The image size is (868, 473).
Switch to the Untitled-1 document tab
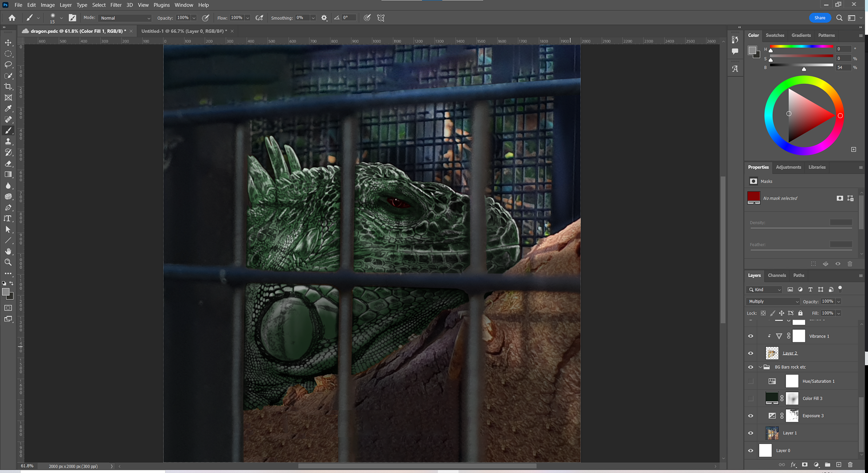pos(184,31)
